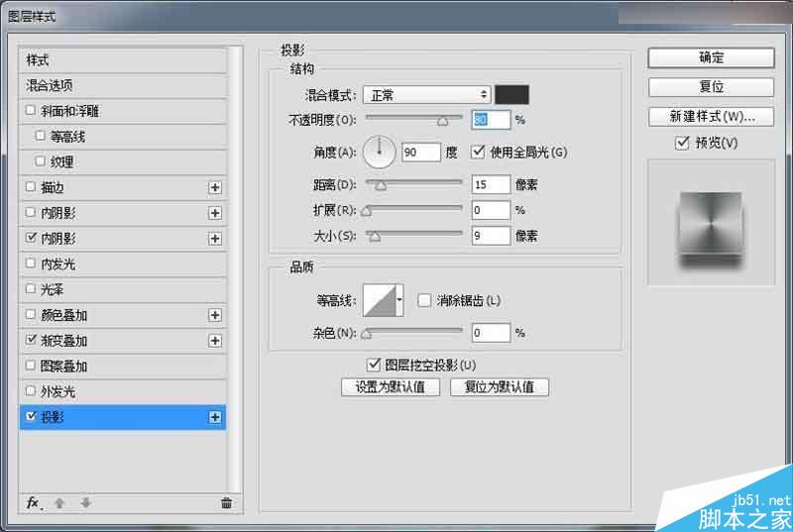Open the fx add-style menu icon
Image resolution: width=793 pixels, height=532 pixels.
click(x=34, y=502)
